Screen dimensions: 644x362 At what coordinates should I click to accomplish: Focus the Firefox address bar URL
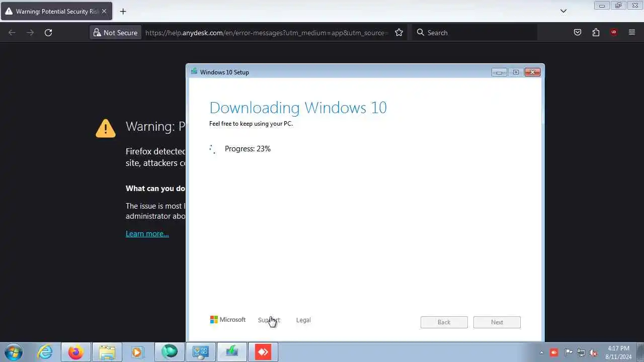[267, 33]
